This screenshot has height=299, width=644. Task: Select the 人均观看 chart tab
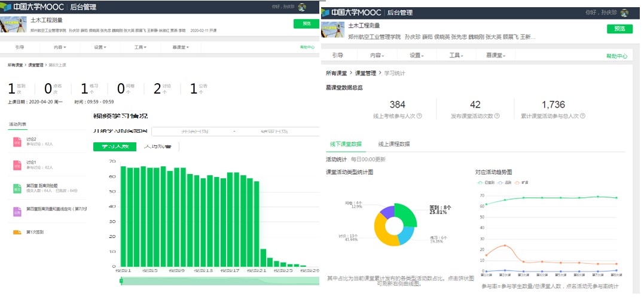coord(158,147)
